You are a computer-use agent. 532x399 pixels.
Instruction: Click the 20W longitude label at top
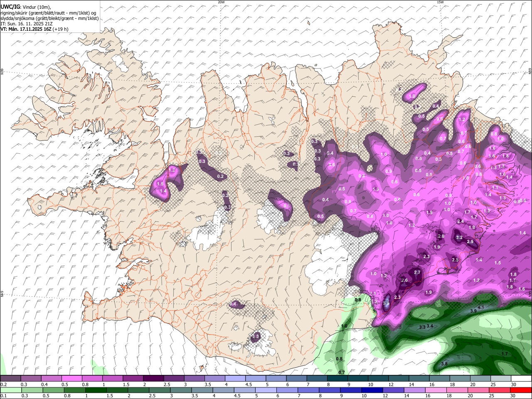[221, 2]
